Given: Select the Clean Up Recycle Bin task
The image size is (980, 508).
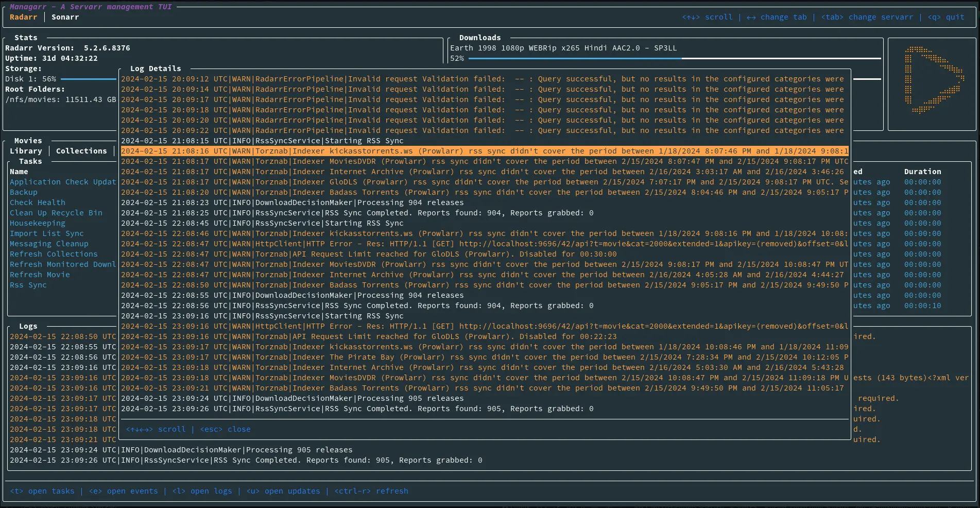Looking at the screenshot, I should [x=56, y=213].
